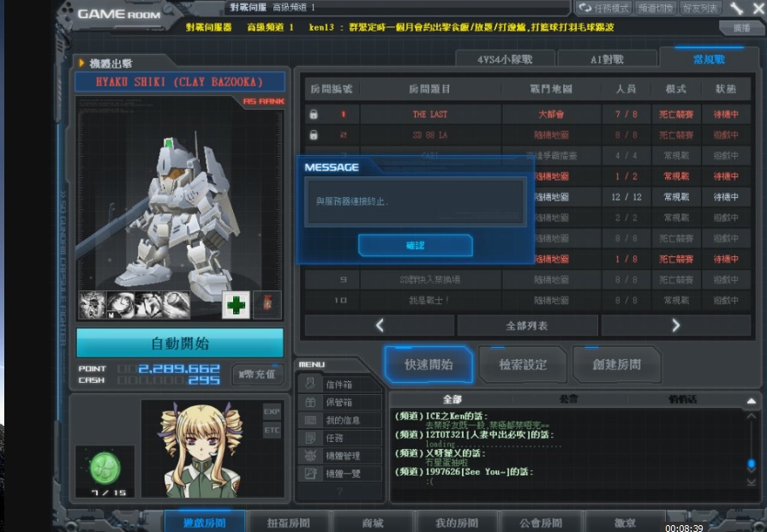Close the game with the X icon

point(758,8)
